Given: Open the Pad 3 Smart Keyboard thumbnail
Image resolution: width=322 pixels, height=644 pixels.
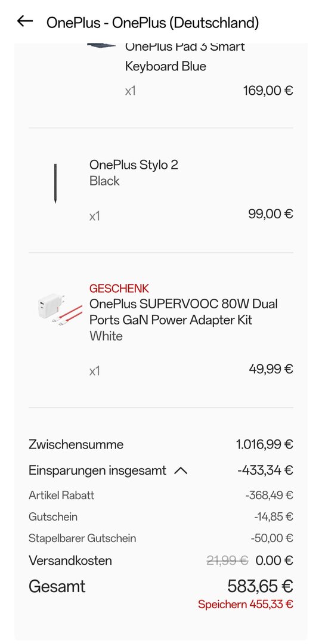Looking at the screenshot, I should (102, 46).
